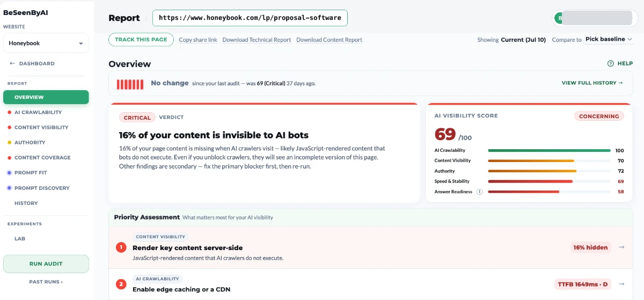Open the Prompt Discovery section
Image resolution: width=644 pixels, height=300 pixels.
click(42, 188)
